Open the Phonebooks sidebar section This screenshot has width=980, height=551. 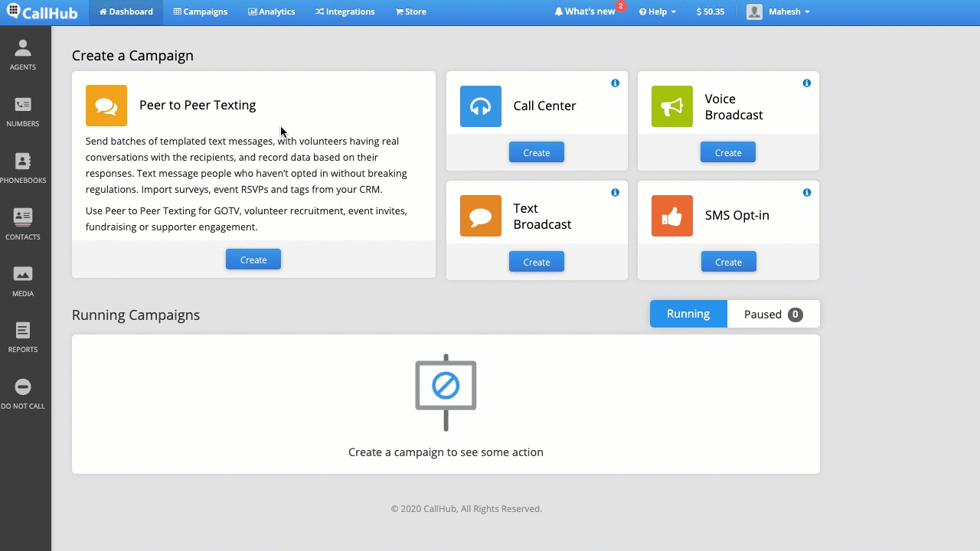(x=23, y=168)
